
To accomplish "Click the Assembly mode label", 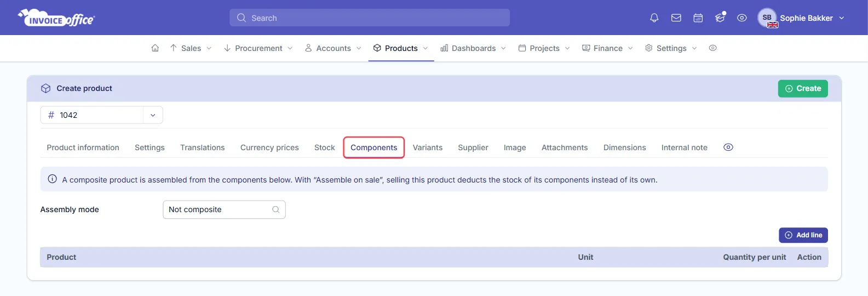I will (70, 209).
